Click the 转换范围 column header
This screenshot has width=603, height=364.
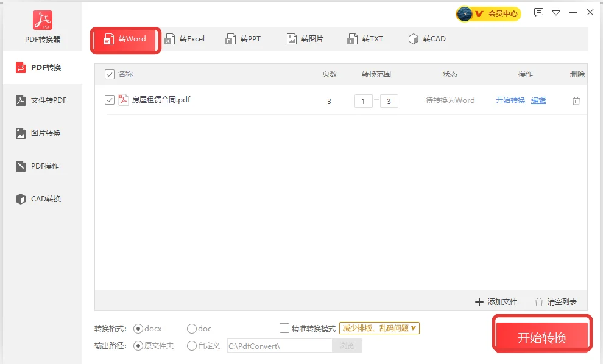[x=376, y=74]
